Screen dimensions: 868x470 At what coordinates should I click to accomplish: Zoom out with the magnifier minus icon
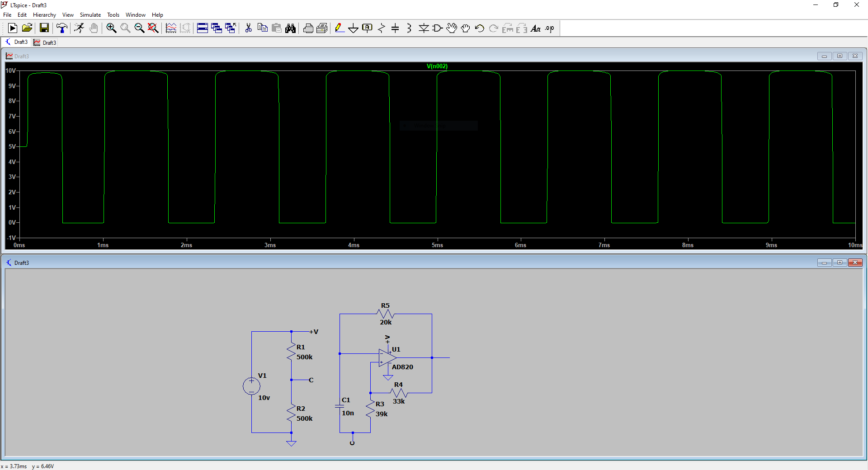click(139, 28)
